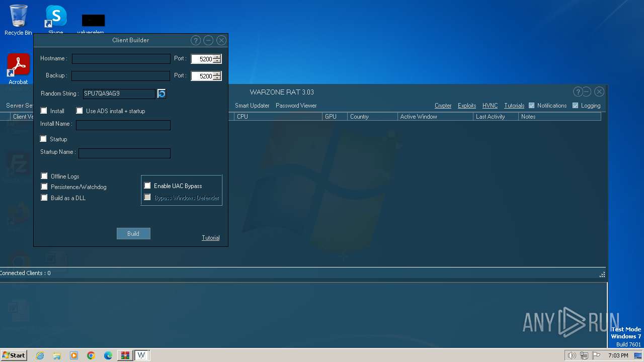
Task: Focus the Install Name field
Action: click(x=123, y=125)
